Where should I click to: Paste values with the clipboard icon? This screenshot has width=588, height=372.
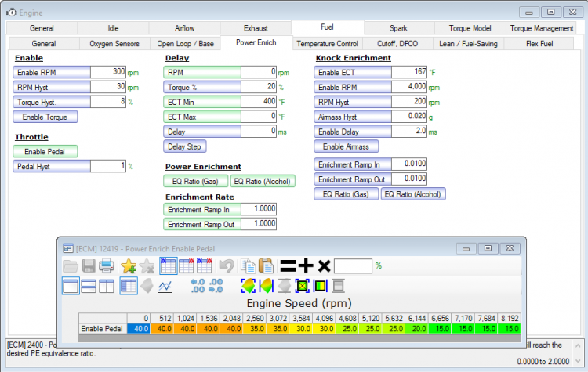pyautogui.click(x=267, y=266)
